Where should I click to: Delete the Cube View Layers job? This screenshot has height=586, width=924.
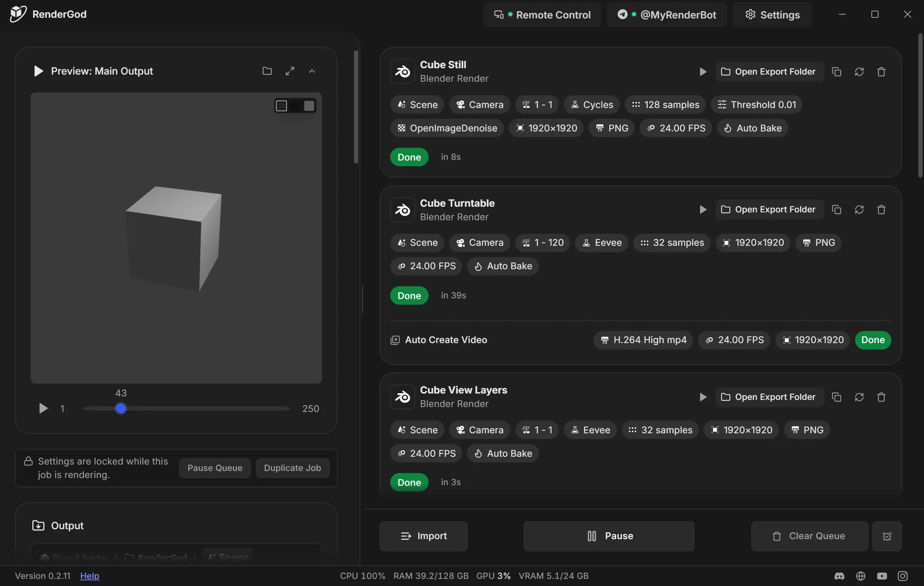point(881,397)
